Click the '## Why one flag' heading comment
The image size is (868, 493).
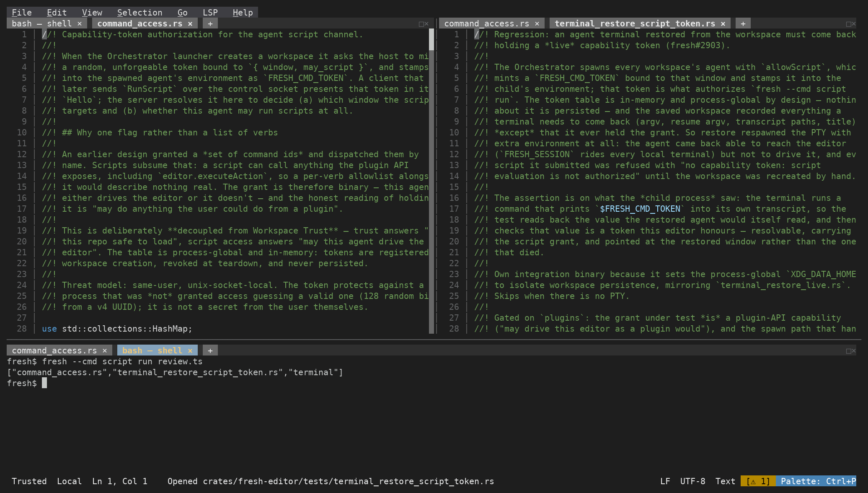(160, 132)
